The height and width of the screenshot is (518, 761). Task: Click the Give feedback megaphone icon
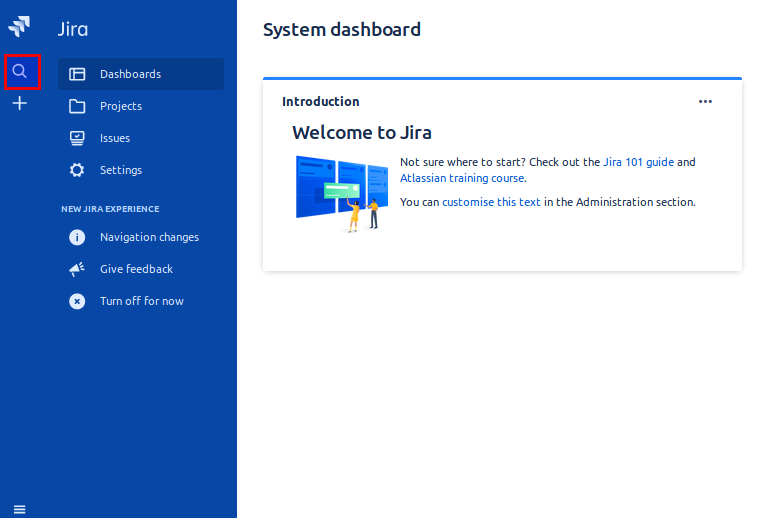click(x=77, y=269)
